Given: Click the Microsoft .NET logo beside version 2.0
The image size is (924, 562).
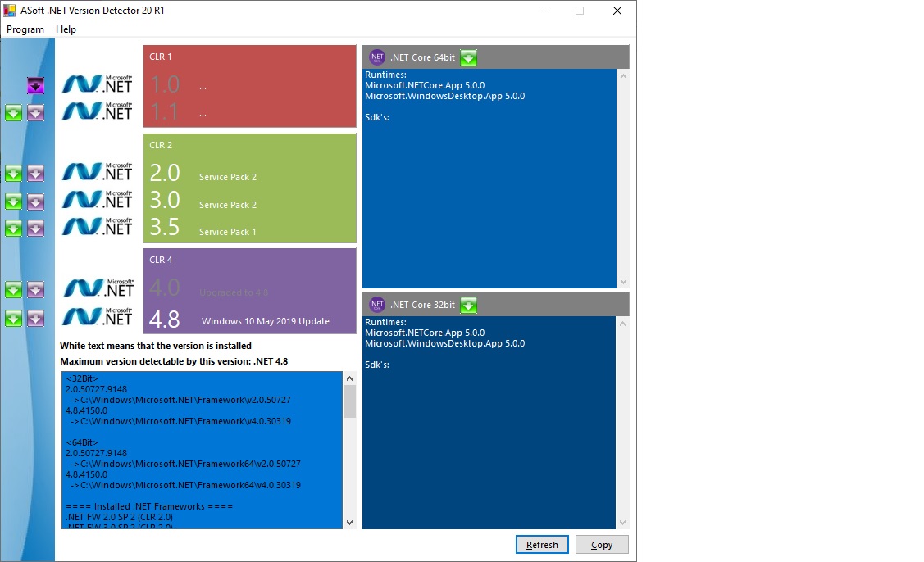Looking at the screenshot, I should [98, 172].
